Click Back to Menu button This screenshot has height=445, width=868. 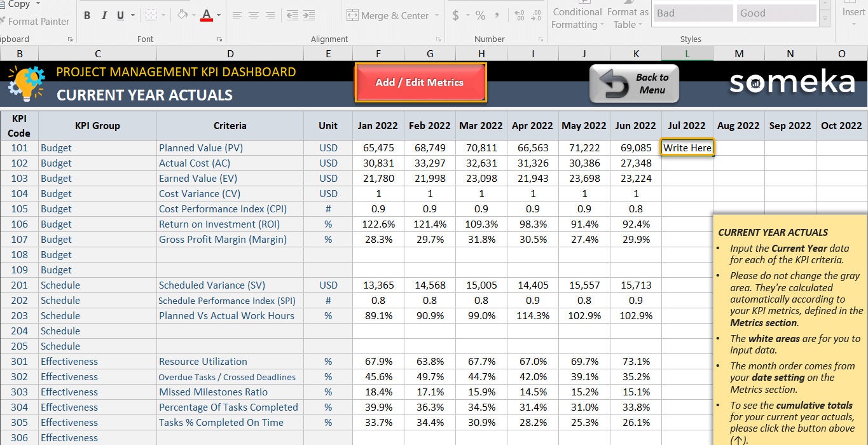point(634,84)
